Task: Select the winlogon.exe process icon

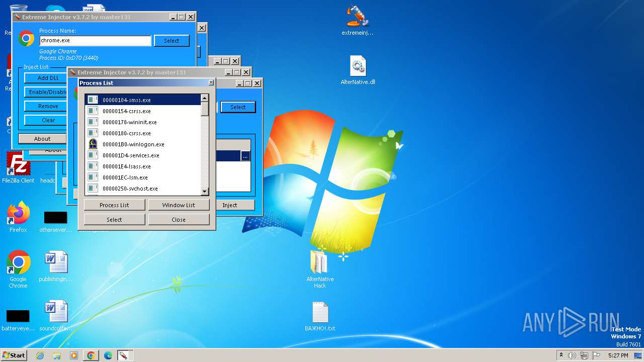Action: (x=93, y=144)
